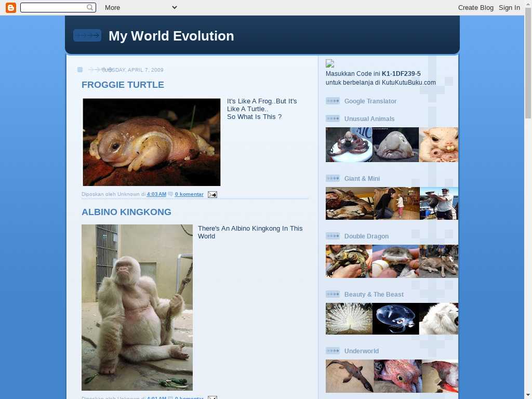This screenshot has height=399, width=532.
Task: Click the broken image icon in sidebar
Action: (330, 64)
